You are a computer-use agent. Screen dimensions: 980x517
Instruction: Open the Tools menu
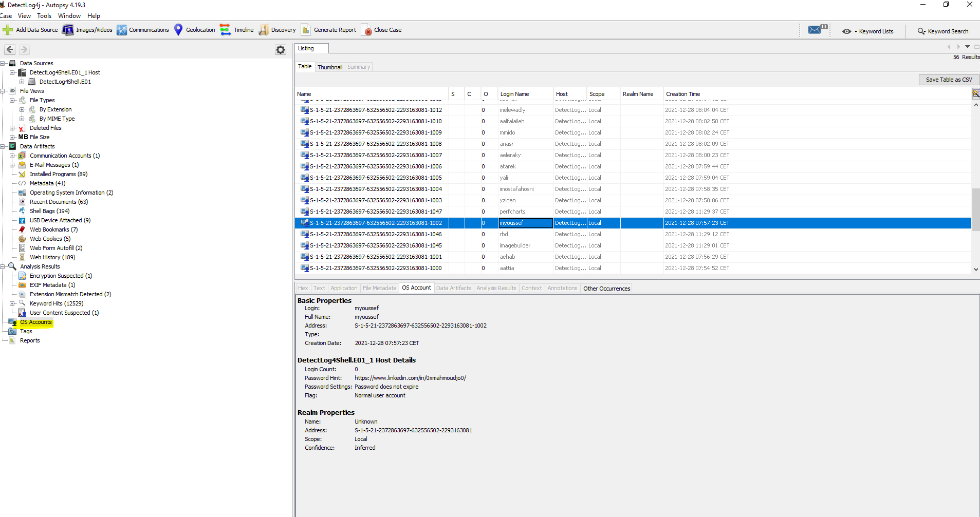(44, 16)
